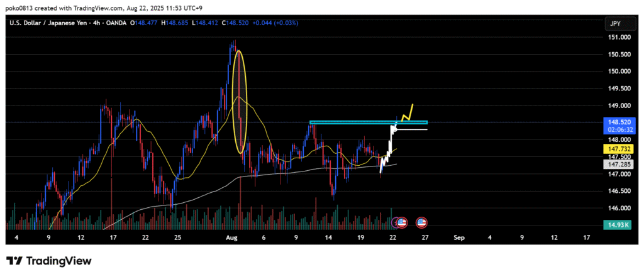Click the 148.520 current price label

point(614,123)
